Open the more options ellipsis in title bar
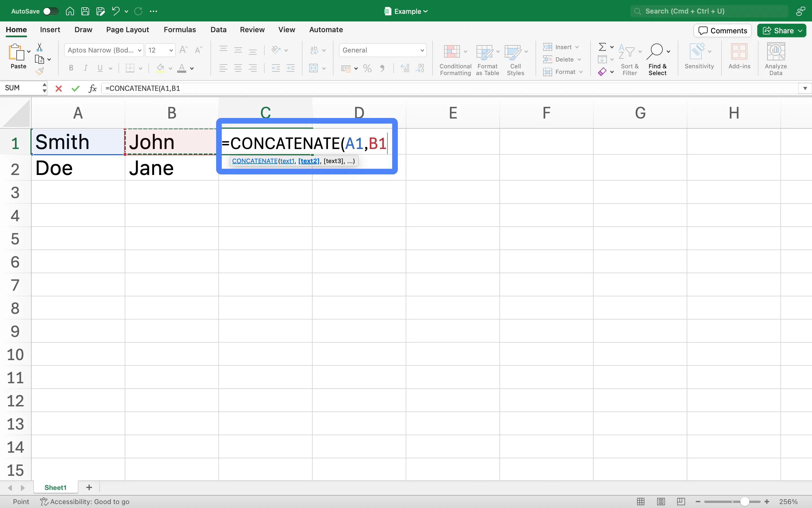This screenshot has height=508, width=812. pyautogui.click(x=153, y=11)
